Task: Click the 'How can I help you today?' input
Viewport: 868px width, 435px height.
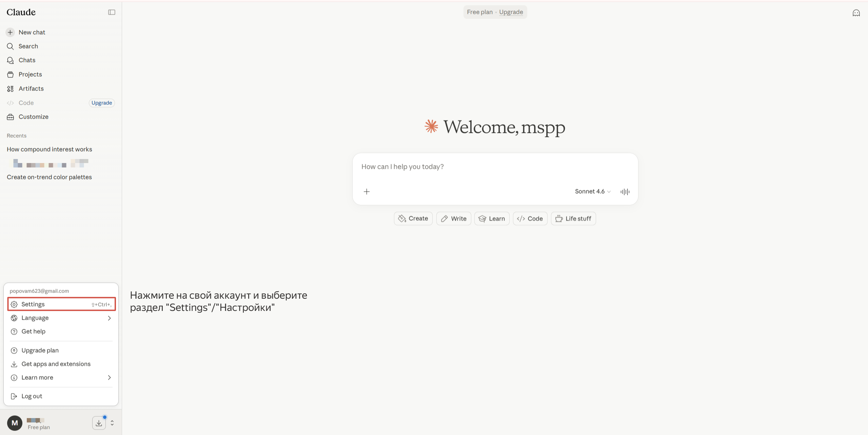Action: click(x=495, y=167)
